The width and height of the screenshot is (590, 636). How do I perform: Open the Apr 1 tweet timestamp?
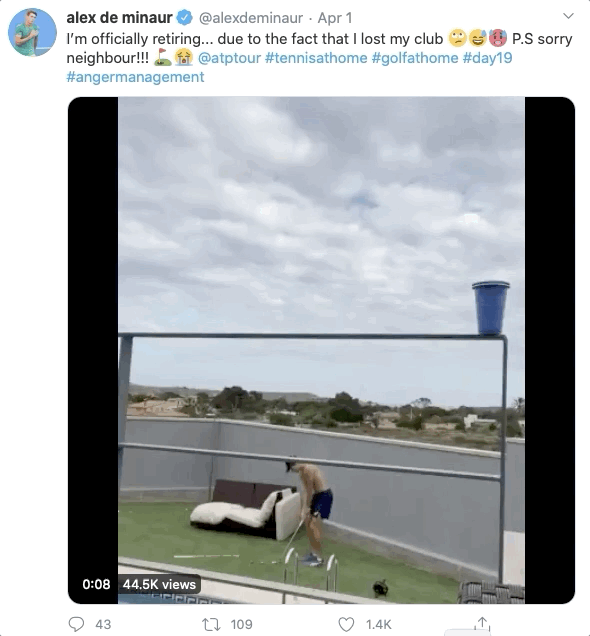coord(335,18)
